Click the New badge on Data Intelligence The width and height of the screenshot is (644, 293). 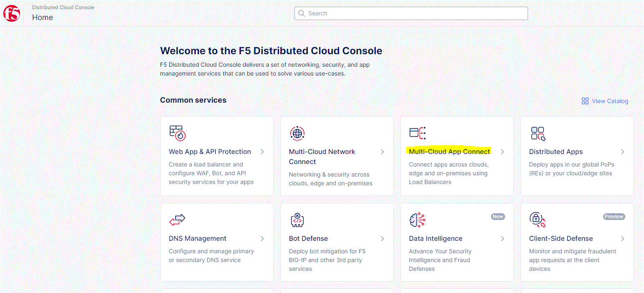498,217
